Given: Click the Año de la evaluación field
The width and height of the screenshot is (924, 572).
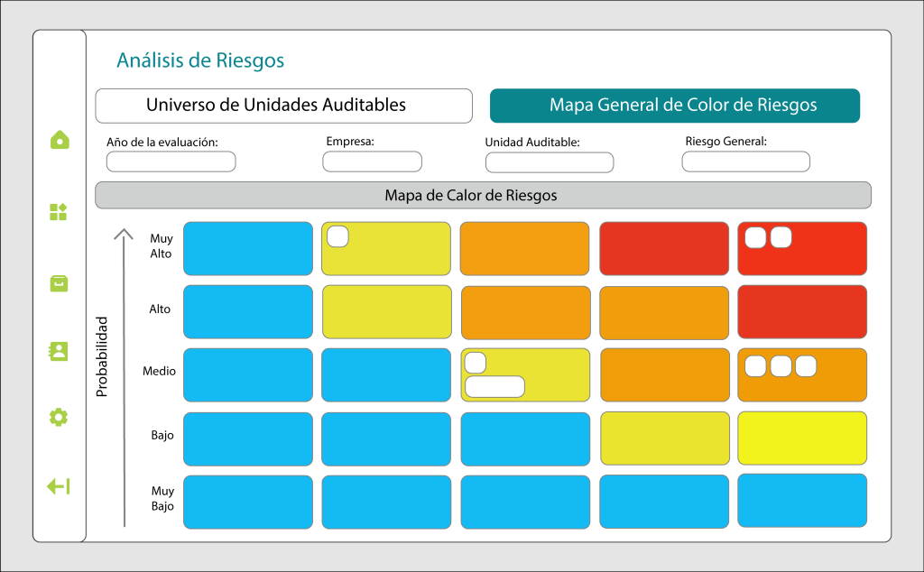Looking at the screenshot, I should tap(171, 161).
